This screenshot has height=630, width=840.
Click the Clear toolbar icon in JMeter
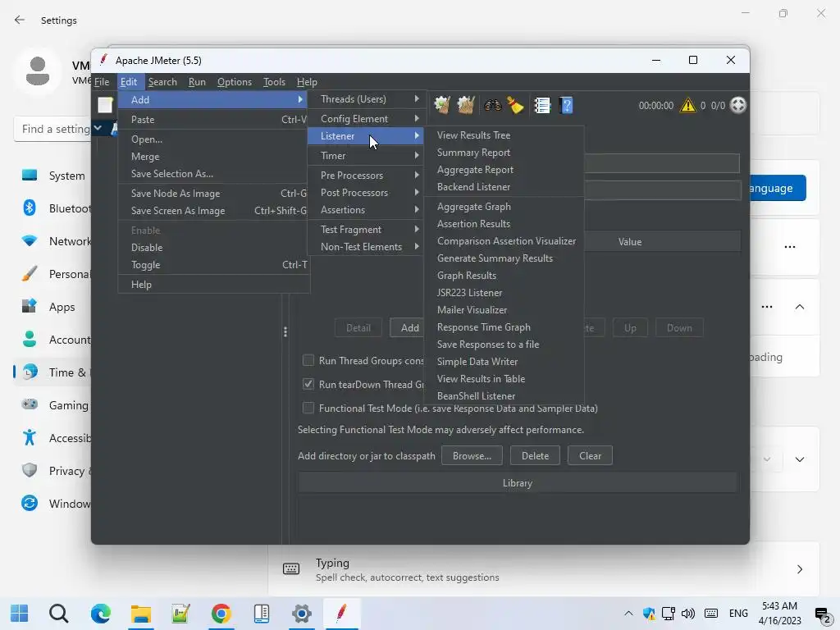[442, 105]
